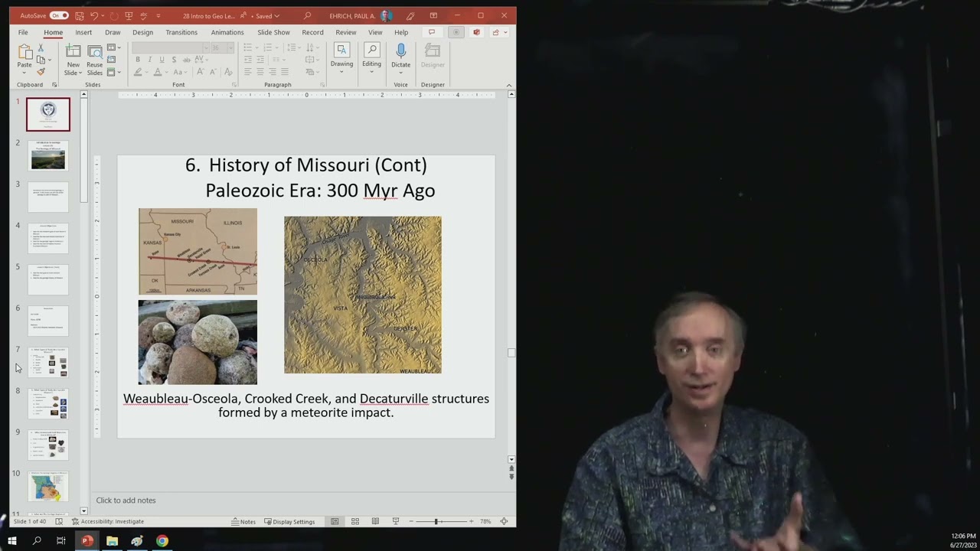Click the Dictate microphone icon
980x551 pixels.
[x=400, y=51]
